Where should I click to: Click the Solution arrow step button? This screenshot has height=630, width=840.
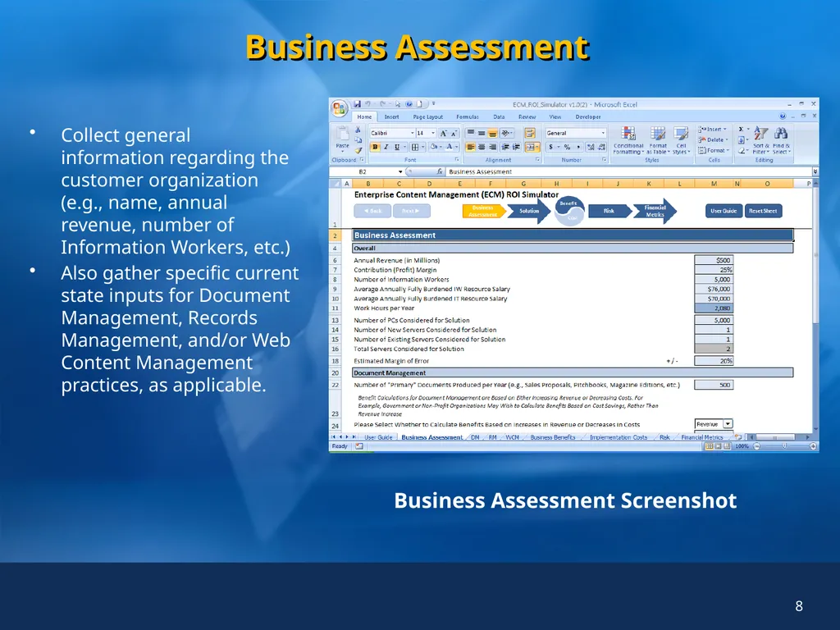pyautogui.click(x=528, y=211)
